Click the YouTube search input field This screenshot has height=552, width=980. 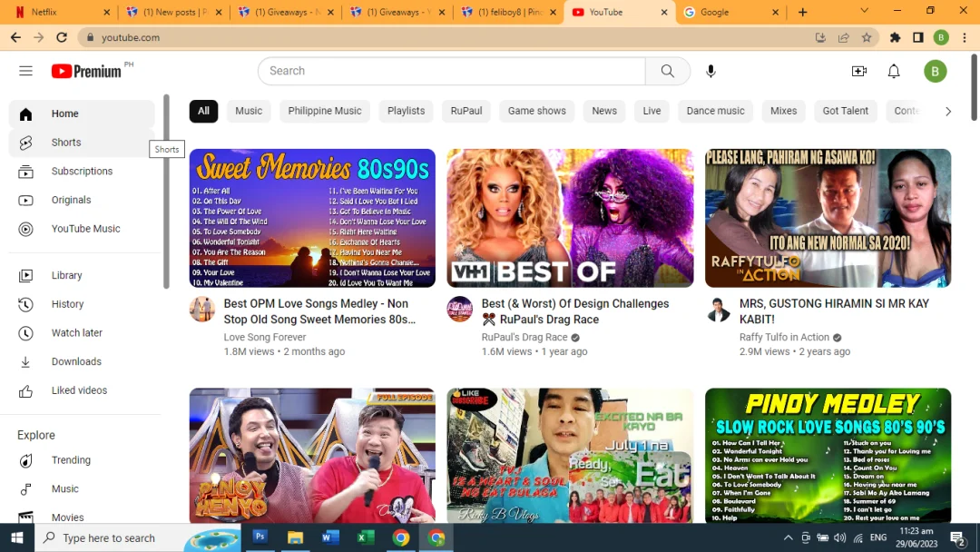tap(452, 71)
